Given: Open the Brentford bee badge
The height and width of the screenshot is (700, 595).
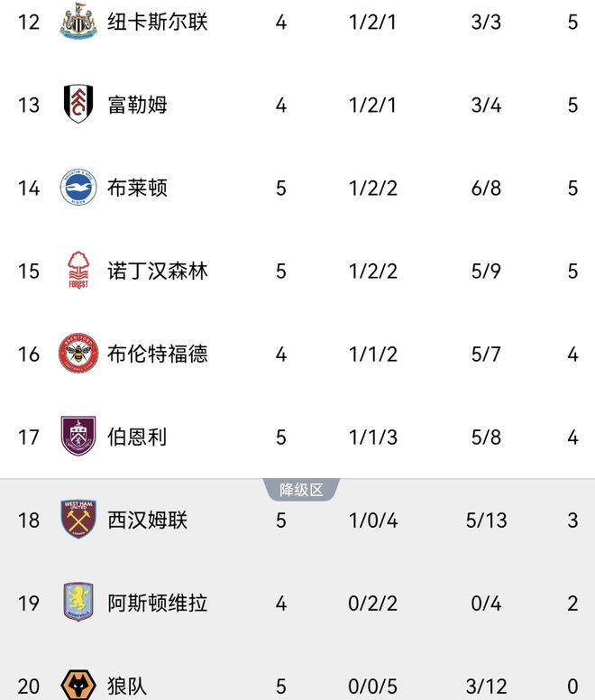Looking at the screenshot, I should tap(78, 354).
